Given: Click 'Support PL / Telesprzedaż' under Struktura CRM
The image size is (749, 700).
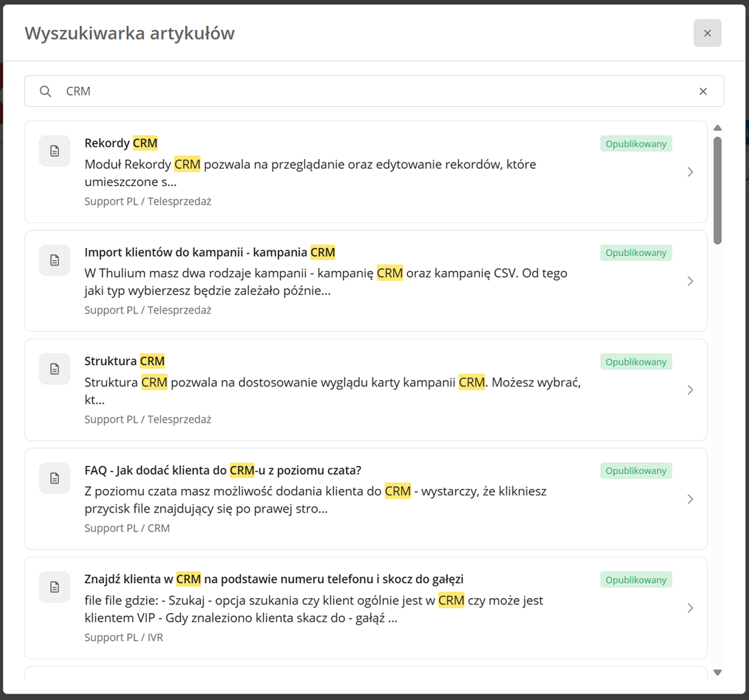Looking at the screenshot, I should 148,419.
